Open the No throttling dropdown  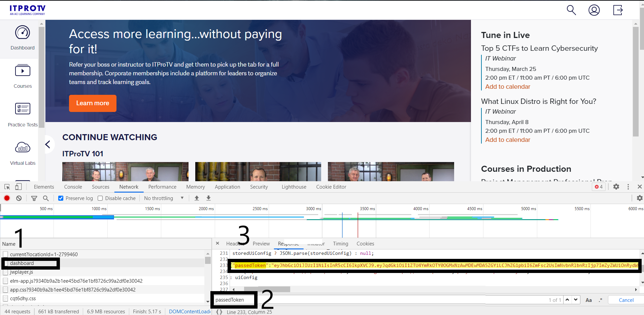pos(164,198)
